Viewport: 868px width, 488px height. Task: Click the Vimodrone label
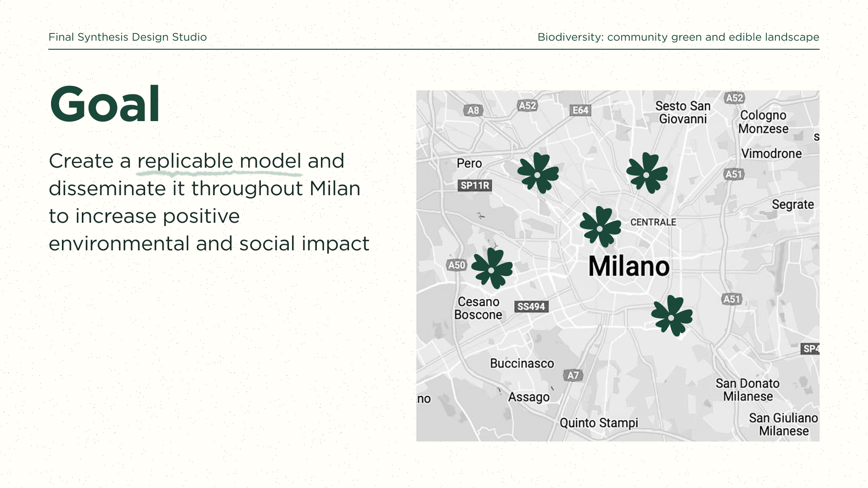[772, 154]
